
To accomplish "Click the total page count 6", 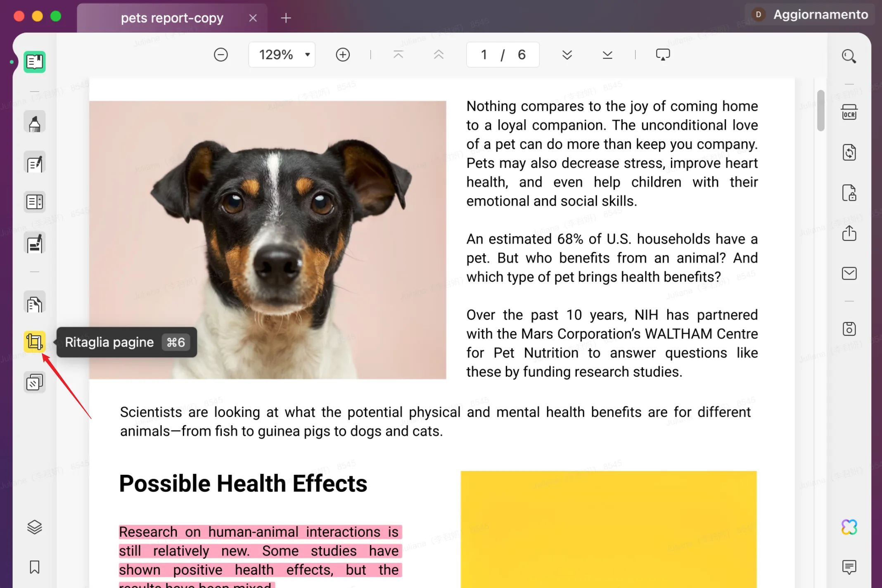I will point(522,55).
